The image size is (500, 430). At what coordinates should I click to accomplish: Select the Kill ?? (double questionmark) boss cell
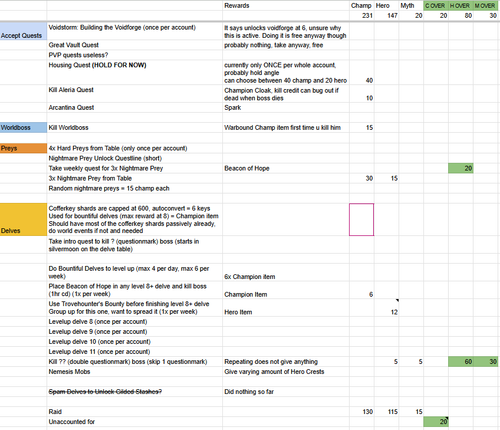coord(135,361)
